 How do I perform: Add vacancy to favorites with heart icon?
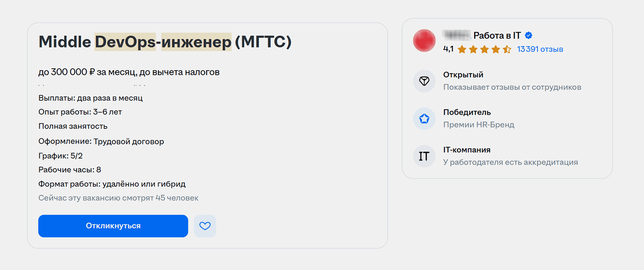[205, 226]
